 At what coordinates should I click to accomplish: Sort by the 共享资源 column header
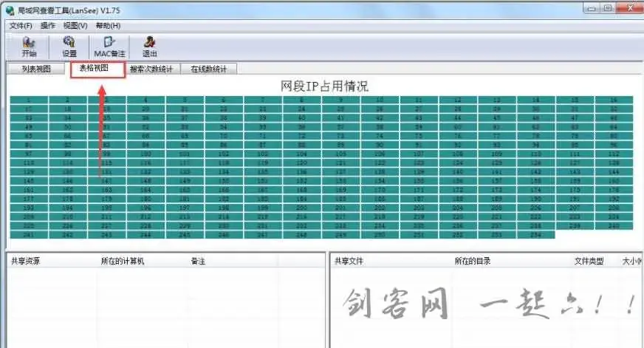pos(25,261)
